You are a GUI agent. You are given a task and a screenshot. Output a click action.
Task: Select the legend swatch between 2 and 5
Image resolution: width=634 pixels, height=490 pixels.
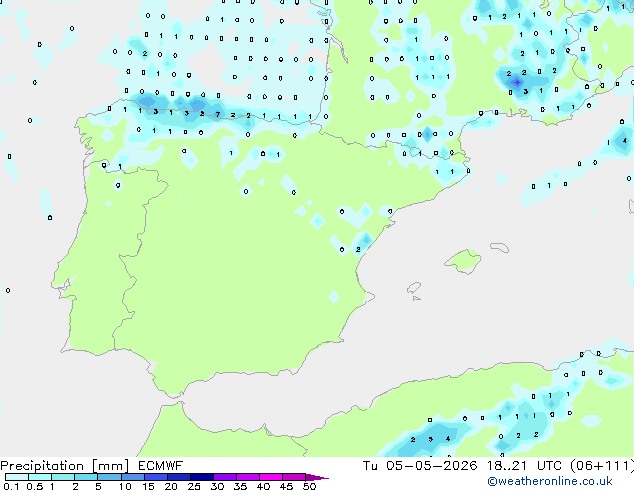click(x=86, y=477)
